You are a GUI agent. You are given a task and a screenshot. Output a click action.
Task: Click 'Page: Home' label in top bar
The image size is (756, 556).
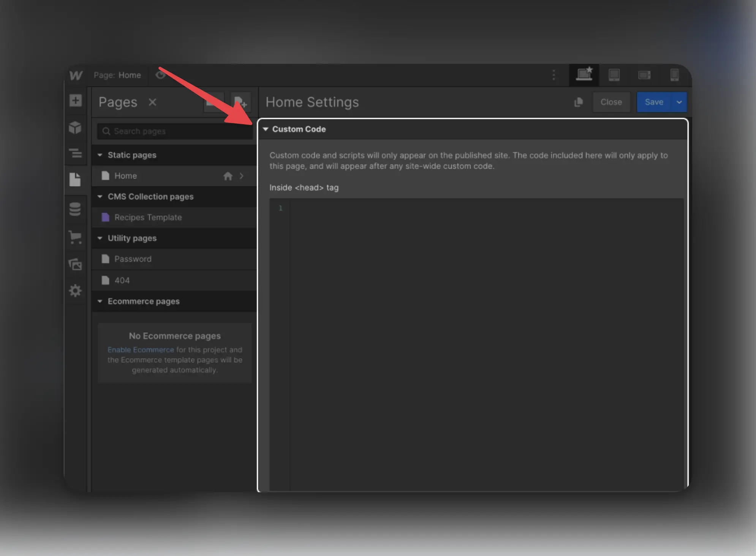[x=117, y=75]
